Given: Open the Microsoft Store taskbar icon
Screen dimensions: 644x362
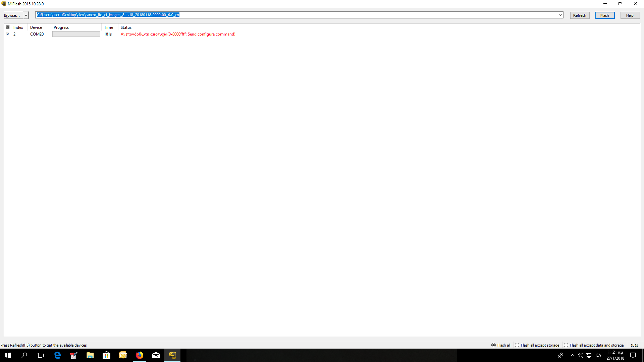Looking at the screenshot, I should 107,355.
